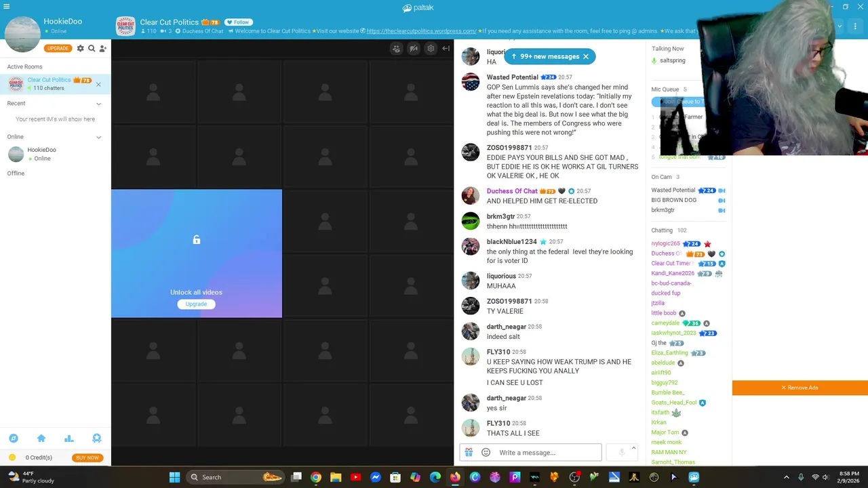868x488 pixels.
Task: Open taskbar clock showing 8:58 PM
Action: pos(849,477)
